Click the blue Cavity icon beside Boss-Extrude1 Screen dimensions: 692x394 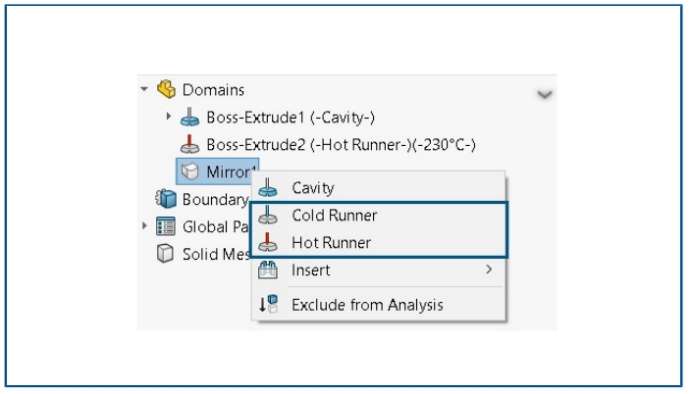190,117
